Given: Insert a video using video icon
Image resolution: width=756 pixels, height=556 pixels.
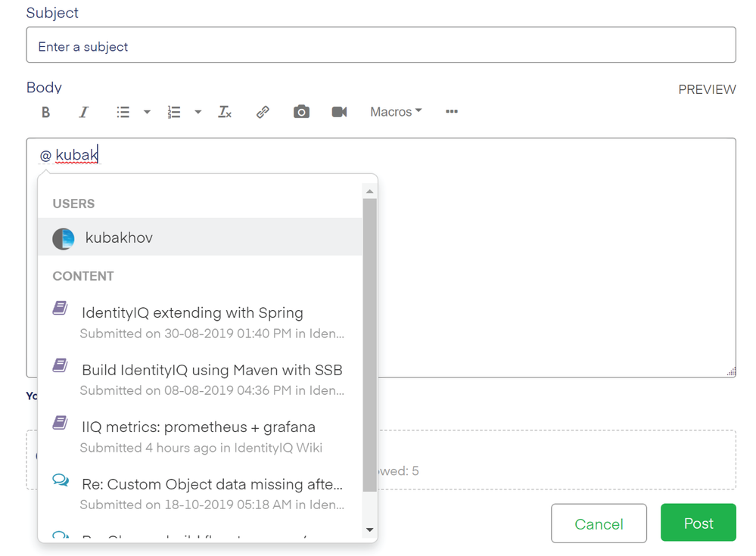Looking at the screenshot, I should pos(339,112).
